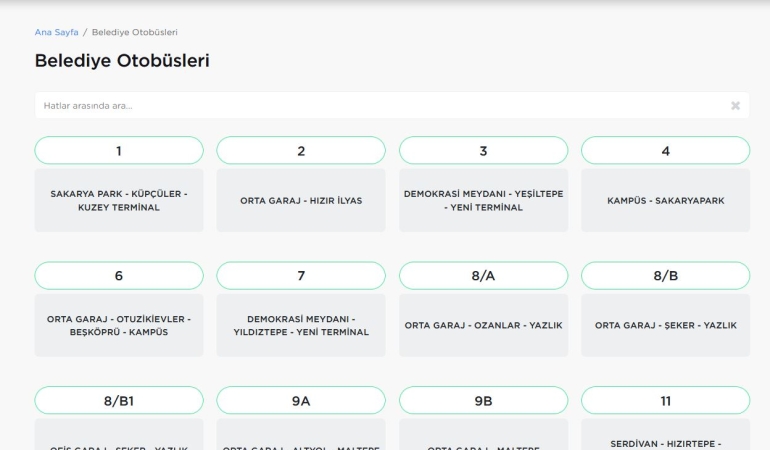Clear search with the X icon

pyautogui.click(x=736, y=105)
